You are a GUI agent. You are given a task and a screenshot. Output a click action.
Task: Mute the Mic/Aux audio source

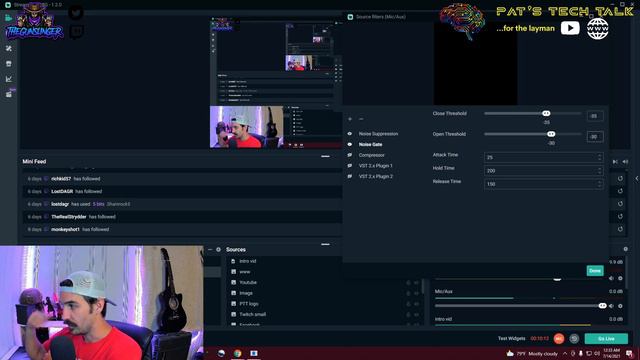(611, 306)
